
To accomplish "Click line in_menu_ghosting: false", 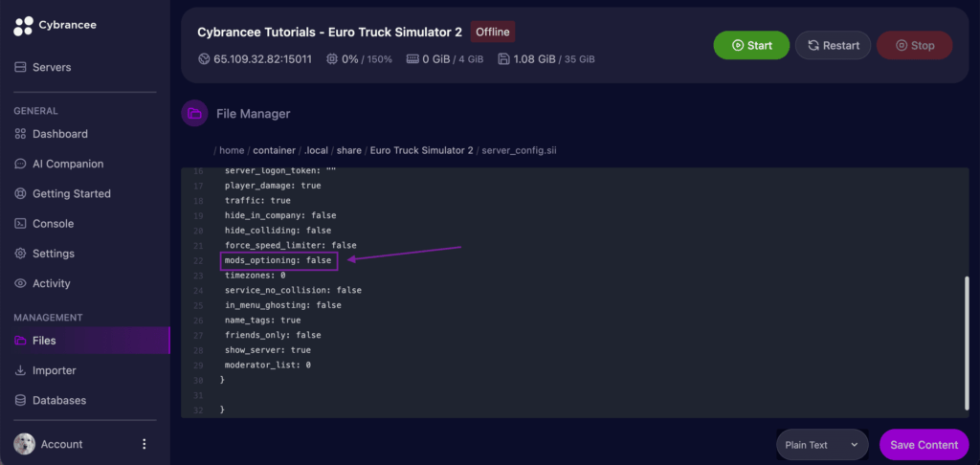I will pyautogui.click(x=282, y=305).
